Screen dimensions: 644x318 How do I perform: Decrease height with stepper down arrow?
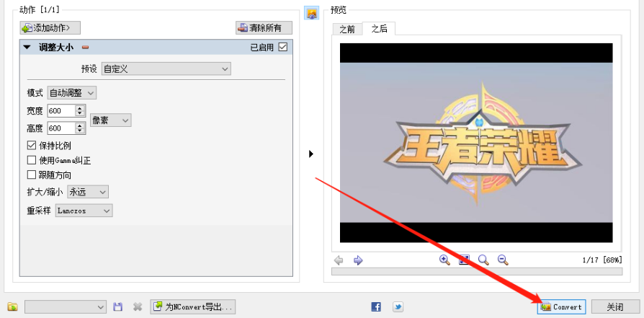[80, 131]
